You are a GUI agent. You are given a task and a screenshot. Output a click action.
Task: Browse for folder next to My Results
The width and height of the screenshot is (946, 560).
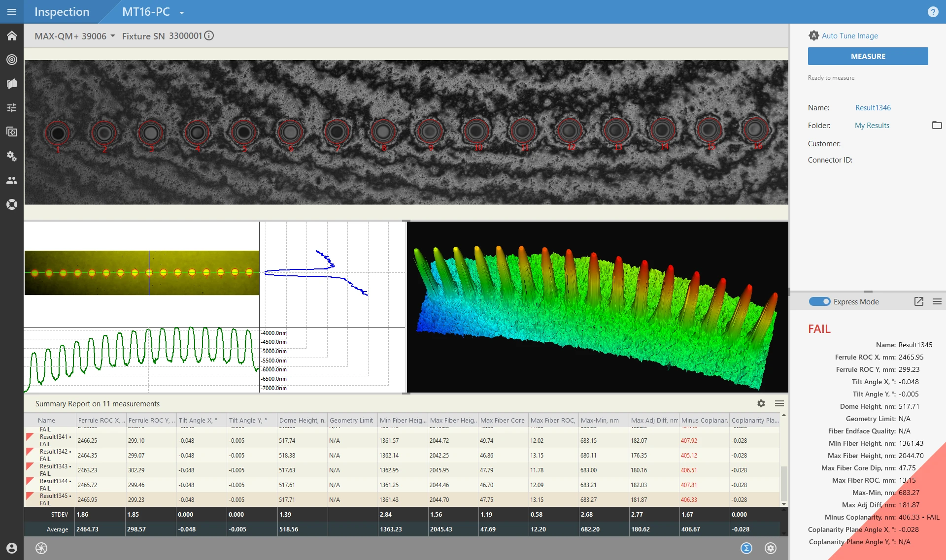point(937,125)
